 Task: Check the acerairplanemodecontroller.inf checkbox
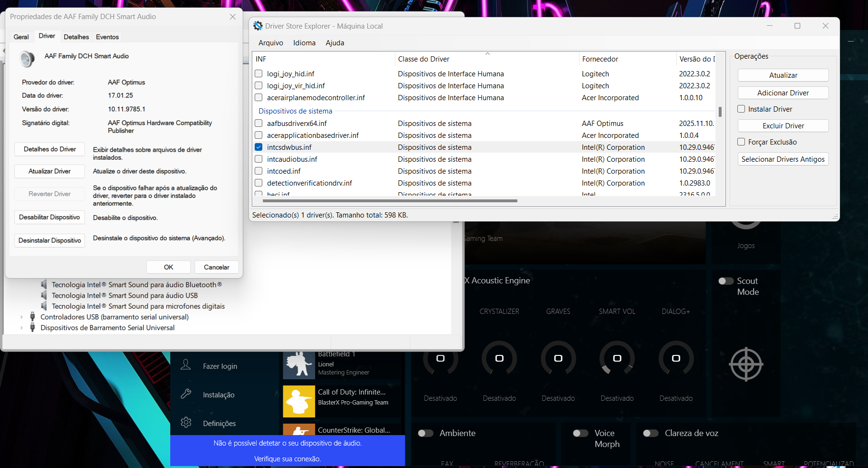pyautogui.click(x=258, y=97)
